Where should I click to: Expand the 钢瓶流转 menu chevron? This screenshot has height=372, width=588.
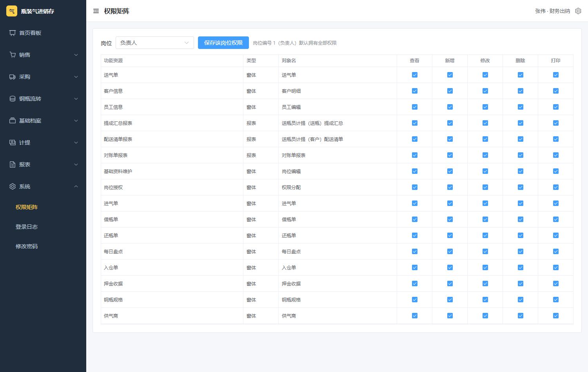click(76, 99)
